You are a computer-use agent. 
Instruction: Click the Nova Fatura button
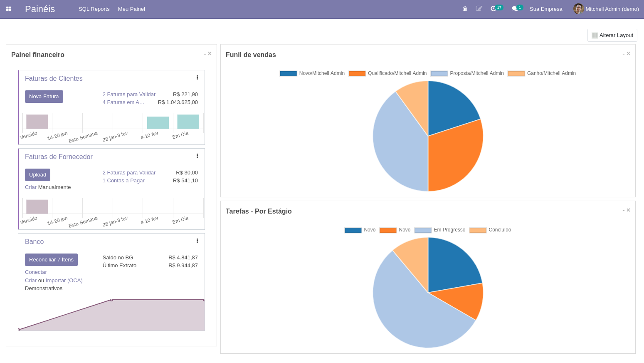click(x=44, y=97)
